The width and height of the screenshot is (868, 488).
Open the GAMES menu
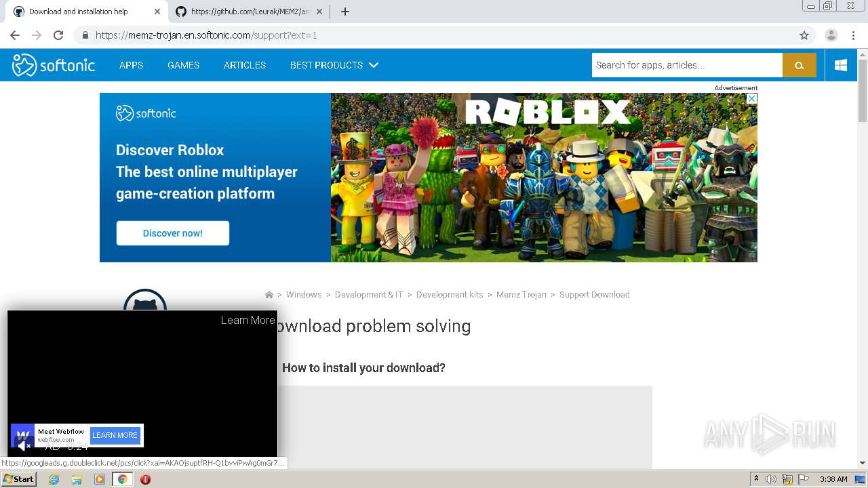tap(183, 65)
